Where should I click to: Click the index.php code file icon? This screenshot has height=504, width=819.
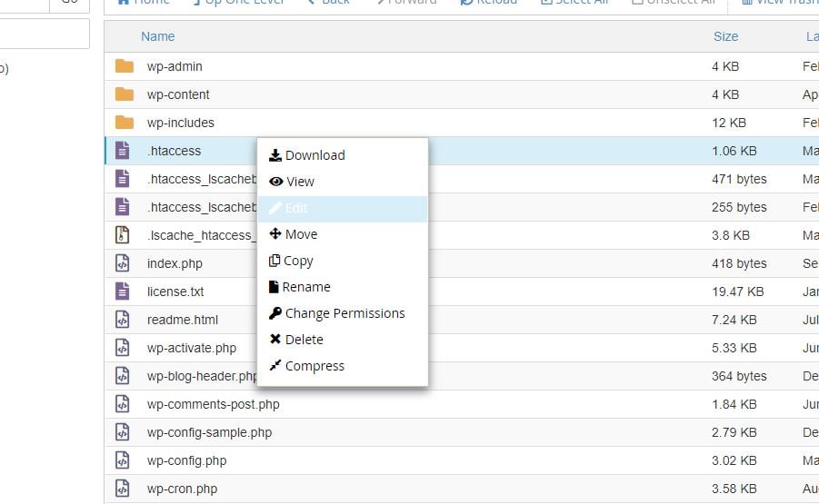point(123,263)
